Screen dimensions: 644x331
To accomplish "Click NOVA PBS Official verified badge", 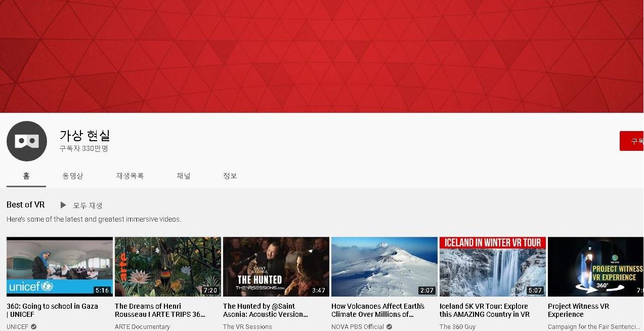I will coord(389,327).
